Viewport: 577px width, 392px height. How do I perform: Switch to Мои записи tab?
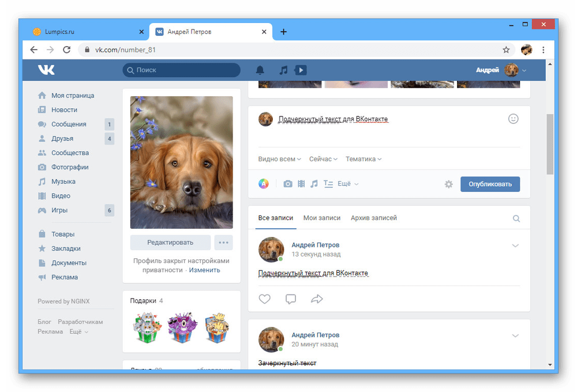point(321,218)
